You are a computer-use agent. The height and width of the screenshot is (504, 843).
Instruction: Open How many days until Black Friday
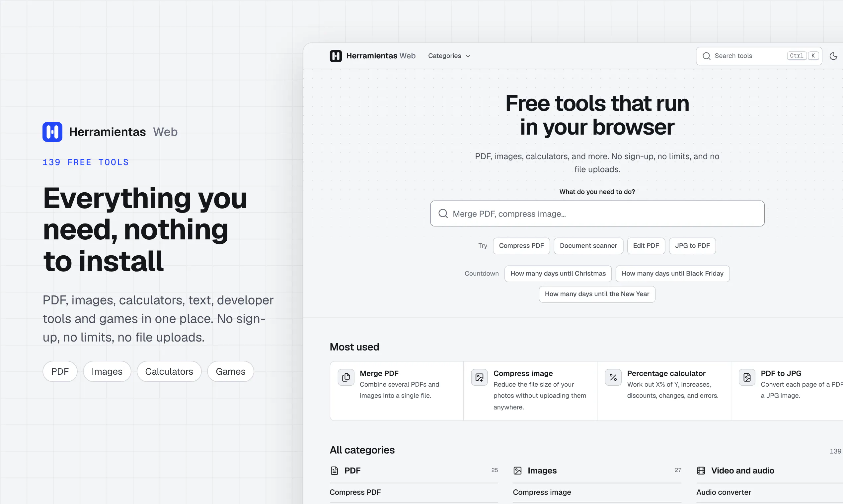pos(672,274)
